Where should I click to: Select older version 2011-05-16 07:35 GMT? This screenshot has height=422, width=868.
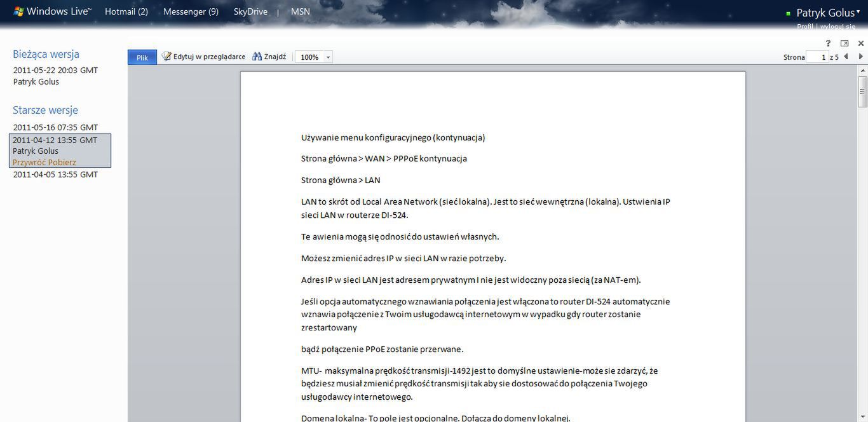tap(55, 127)
